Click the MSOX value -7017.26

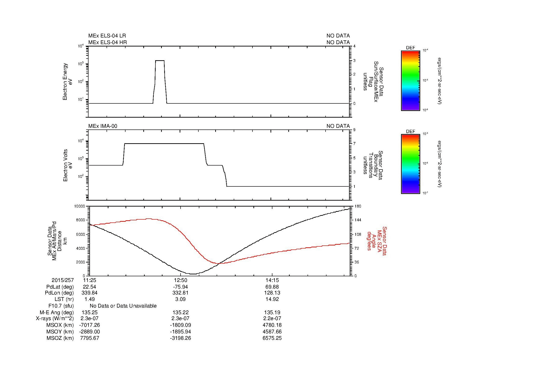tap(89, 325)
